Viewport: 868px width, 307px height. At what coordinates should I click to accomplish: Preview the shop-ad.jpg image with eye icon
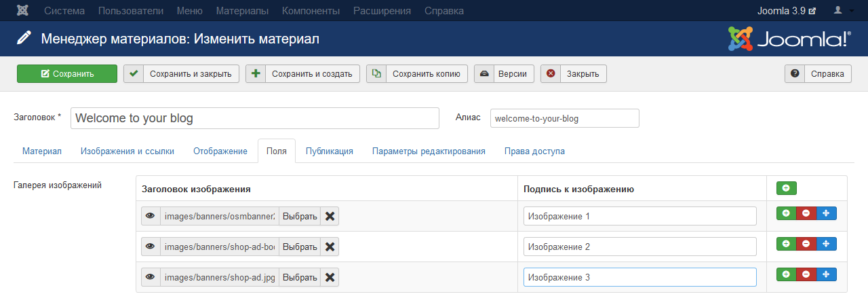[x=151, y=277]
